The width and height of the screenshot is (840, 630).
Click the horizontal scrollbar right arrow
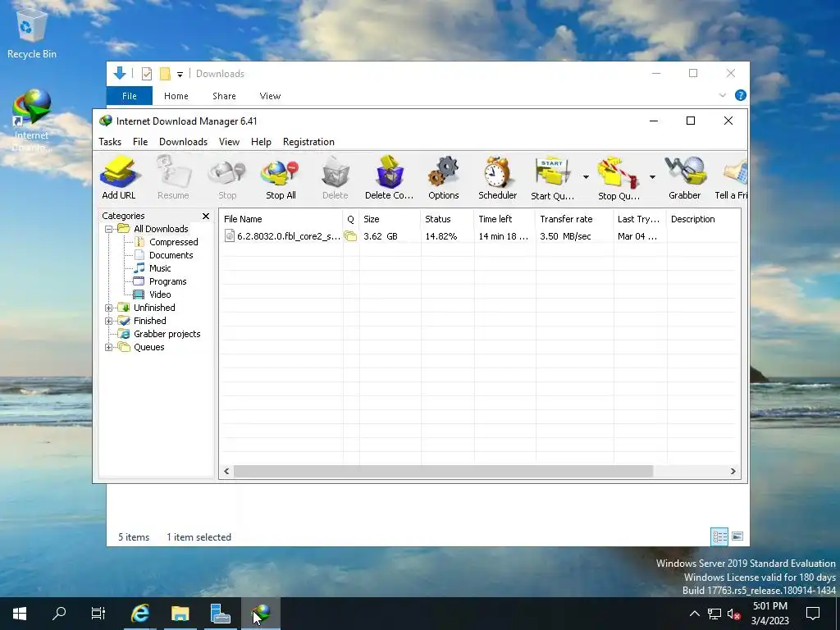pos(733,472)
